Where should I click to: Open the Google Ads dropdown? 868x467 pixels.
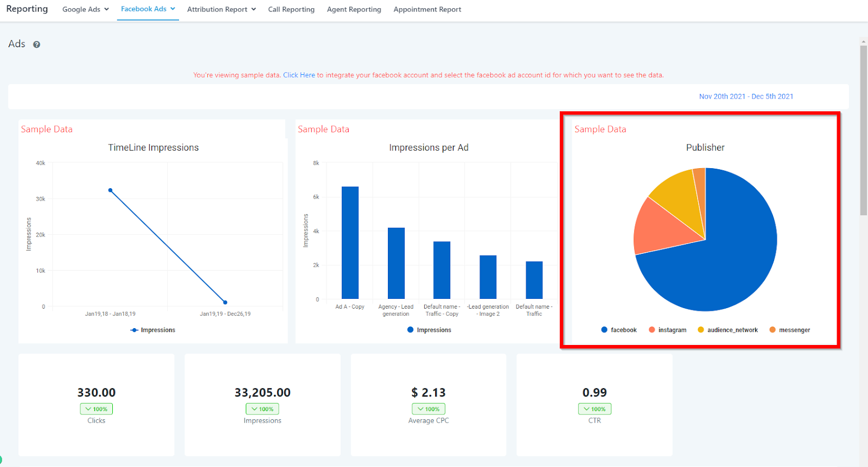click(86, 9)
